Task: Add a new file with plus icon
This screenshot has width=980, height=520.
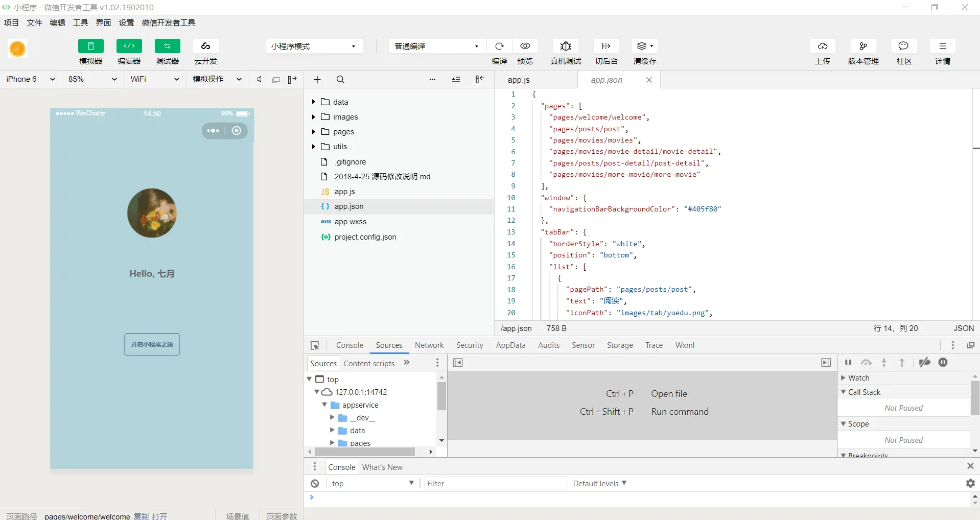Action: tap(317, 79)
